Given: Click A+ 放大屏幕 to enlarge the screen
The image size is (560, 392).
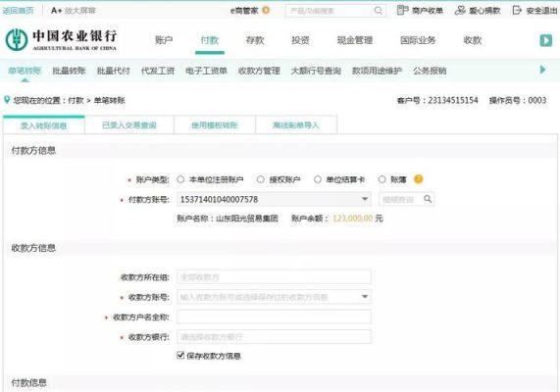Looking at the screenshot, I should click(74, 11).
